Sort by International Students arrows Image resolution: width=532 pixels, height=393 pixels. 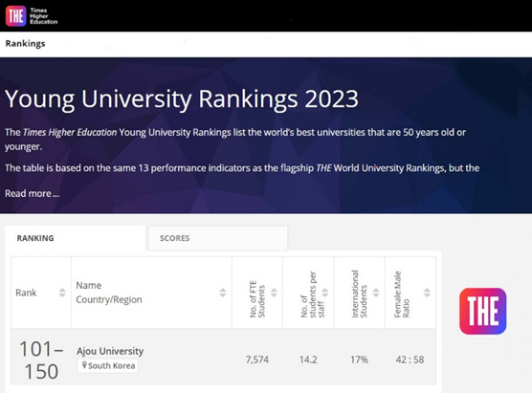(376, 293)
